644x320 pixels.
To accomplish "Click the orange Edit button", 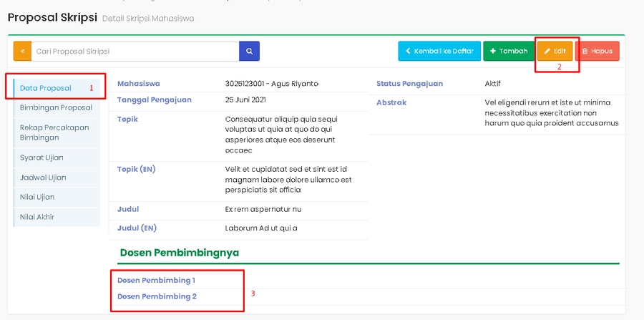I will 555,52.
